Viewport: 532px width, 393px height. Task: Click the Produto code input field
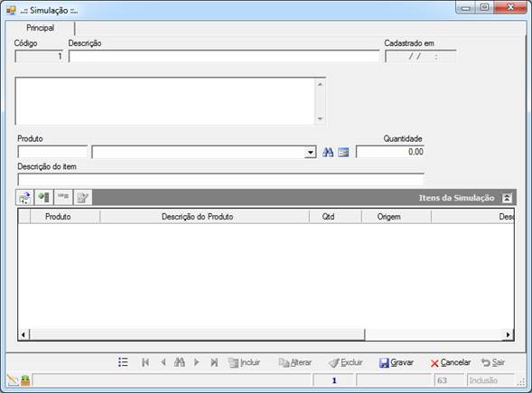point(52,152)
